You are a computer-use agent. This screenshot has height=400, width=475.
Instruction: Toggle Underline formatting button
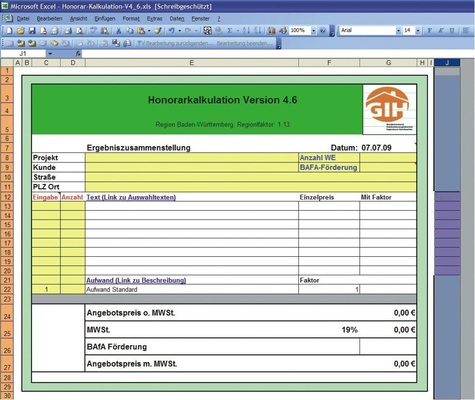pos(452,31)
